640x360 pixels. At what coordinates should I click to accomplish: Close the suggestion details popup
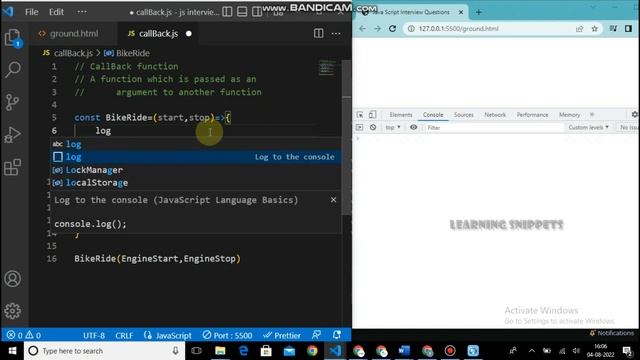333,200
